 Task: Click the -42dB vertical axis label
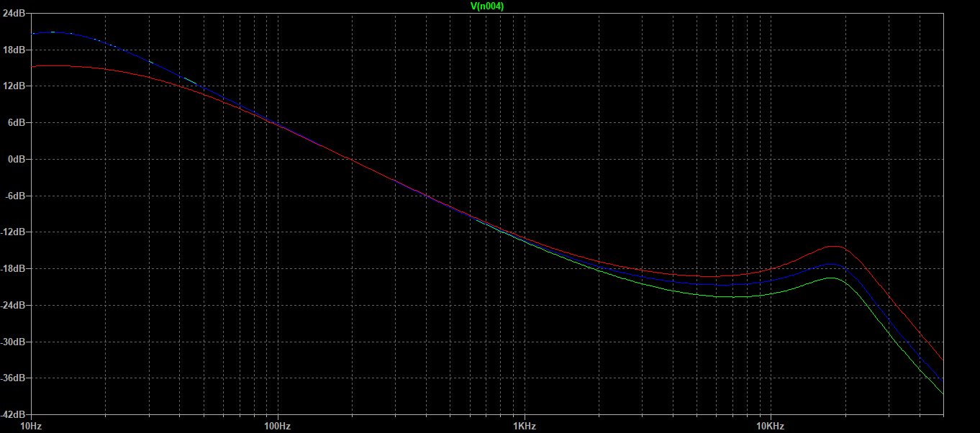14,414
